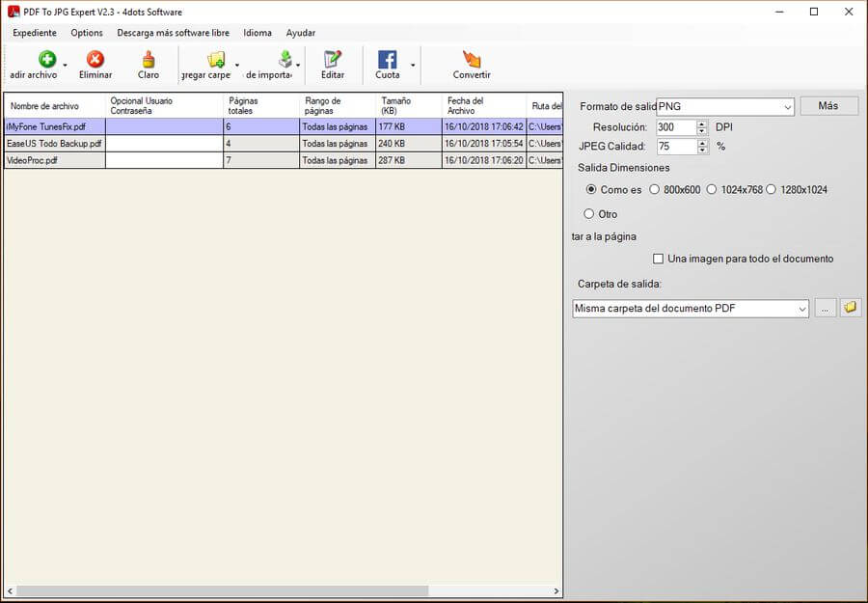Select the 1024x768 dimension option
The image size is (868, 603).
click(x=712, y=189)
